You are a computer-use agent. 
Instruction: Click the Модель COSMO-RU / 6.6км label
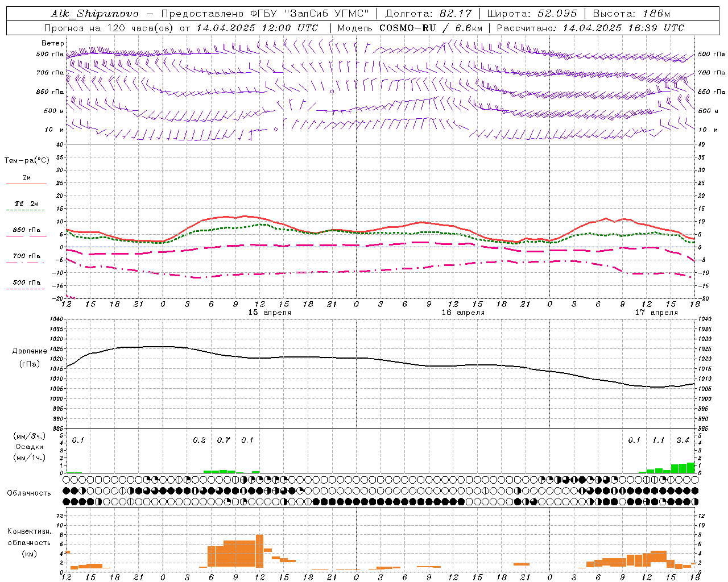[410, 28]
